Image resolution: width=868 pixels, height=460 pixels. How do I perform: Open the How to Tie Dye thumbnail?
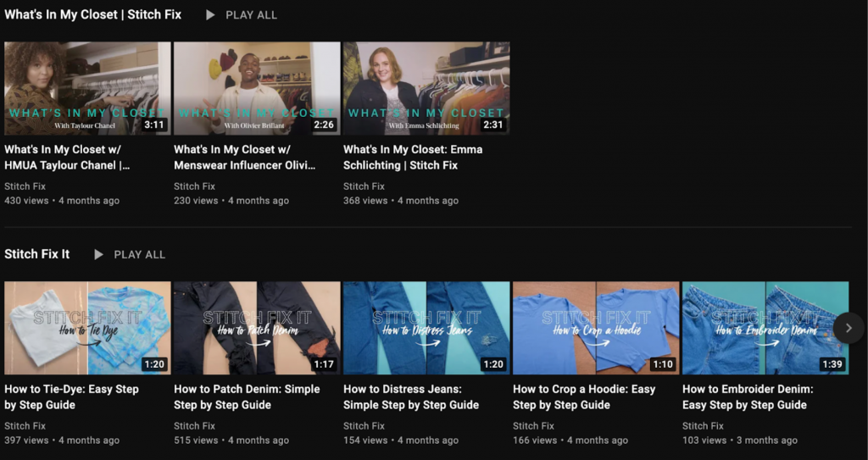click(x=87, y=328)
